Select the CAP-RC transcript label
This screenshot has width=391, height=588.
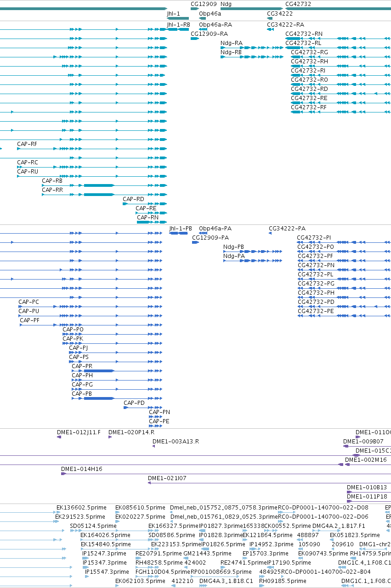pyautogui.click(x=28, y=162)
